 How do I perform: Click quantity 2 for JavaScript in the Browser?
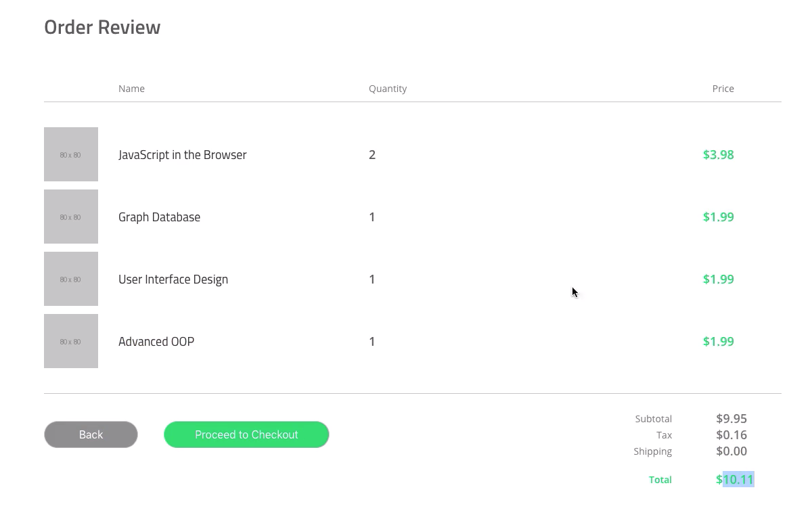tap(372, 155)
